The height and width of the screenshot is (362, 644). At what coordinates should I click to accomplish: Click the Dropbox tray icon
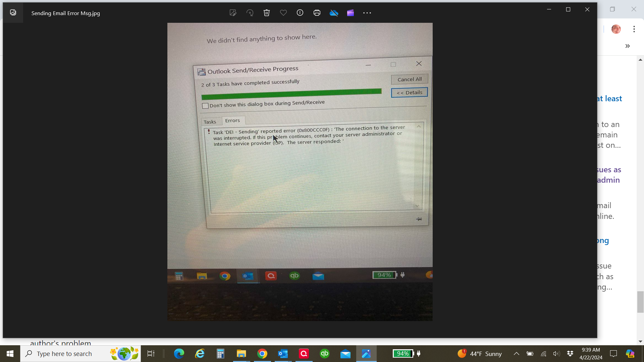[x=570, y=353]
